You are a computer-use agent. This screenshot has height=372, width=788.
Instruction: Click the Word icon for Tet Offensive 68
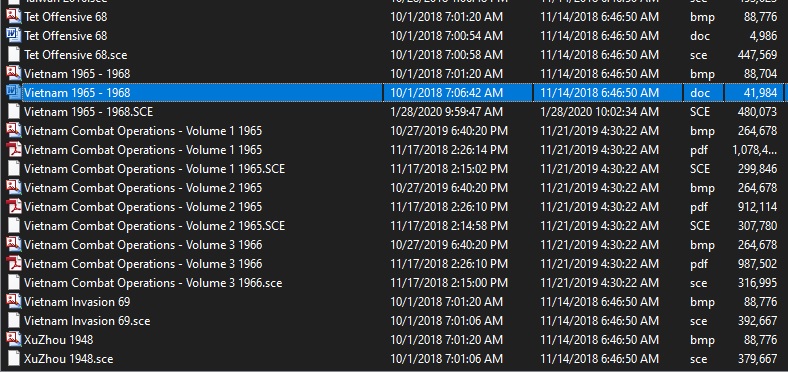[14, 36]
